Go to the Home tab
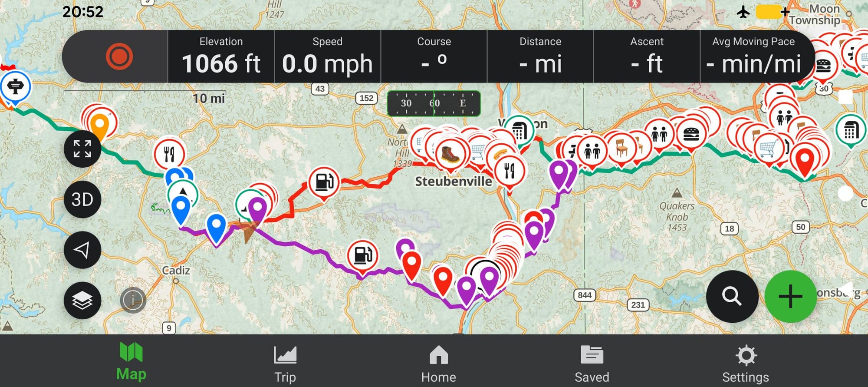 (438, 364)
